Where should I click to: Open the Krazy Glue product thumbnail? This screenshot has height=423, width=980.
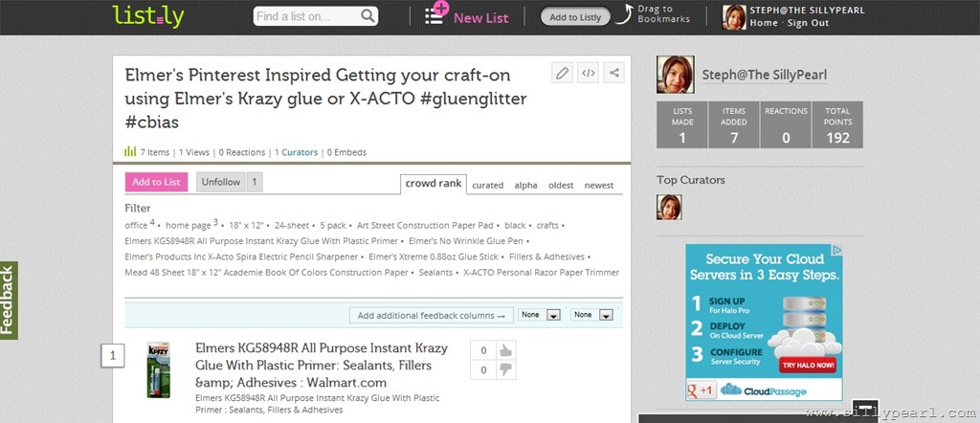point(158,370)
